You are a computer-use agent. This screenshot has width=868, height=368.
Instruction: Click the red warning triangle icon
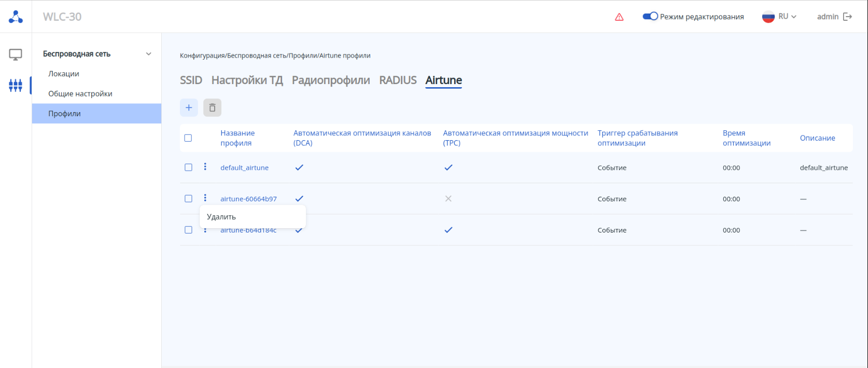coord(619,17)
